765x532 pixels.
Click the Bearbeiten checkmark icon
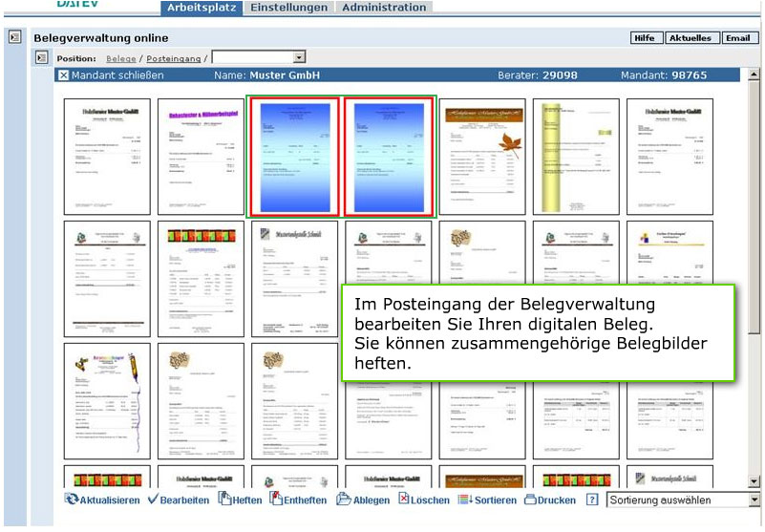tap(153, 500)
